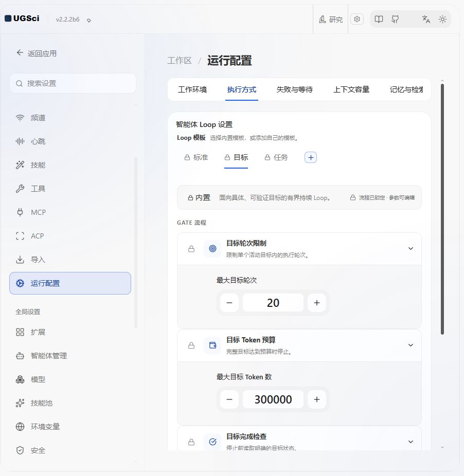Screen dimensions: 464x476
Task: Switch language with translate icon
Action: pos(426,20)
